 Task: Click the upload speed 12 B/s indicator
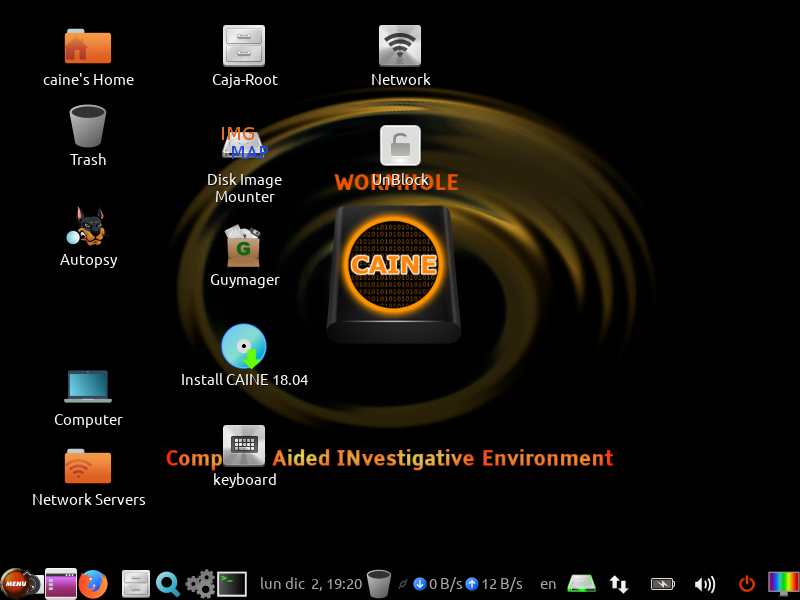click(x=494, y=584)
